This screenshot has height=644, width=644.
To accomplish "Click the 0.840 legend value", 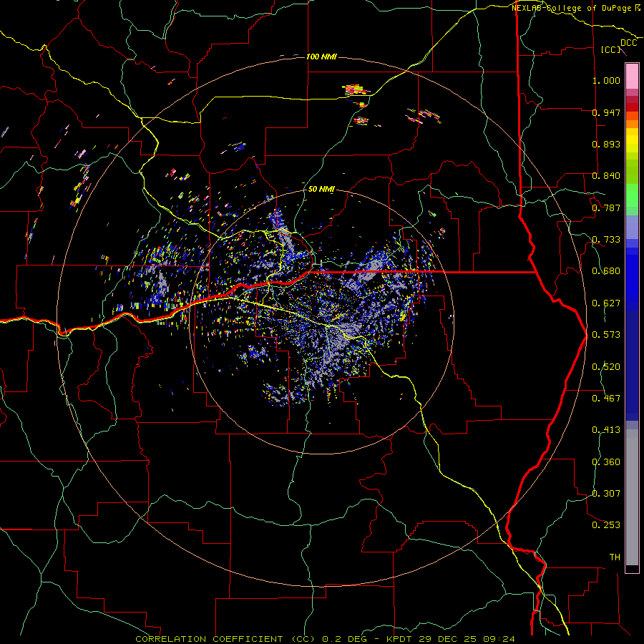I will (606, 176).
